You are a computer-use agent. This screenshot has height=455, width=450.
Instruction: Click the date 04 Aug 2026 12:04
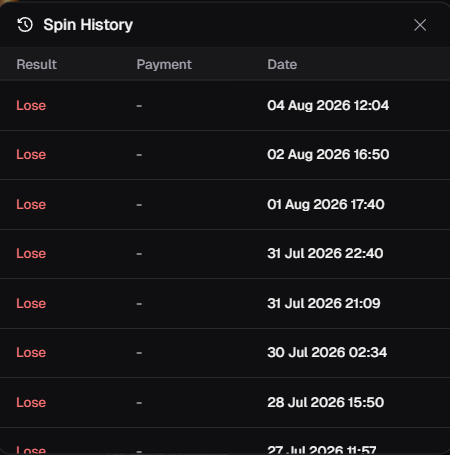tap(328, 106)
